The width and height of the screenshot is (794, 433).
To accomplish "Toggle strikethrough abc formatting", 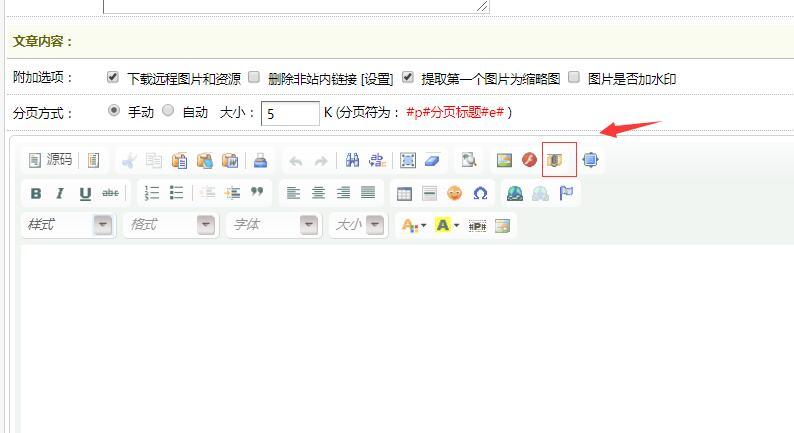I will coord(110,193).
